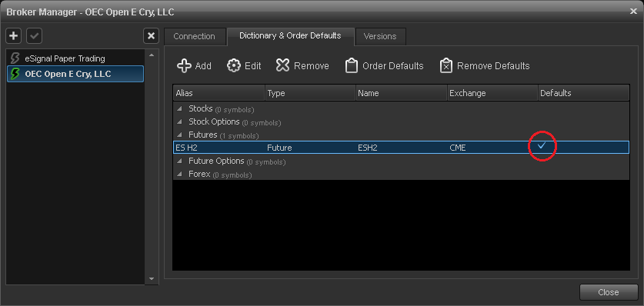644x306 pixels.
Task: Open the Versions tab
Action: (x=380, y=36)
